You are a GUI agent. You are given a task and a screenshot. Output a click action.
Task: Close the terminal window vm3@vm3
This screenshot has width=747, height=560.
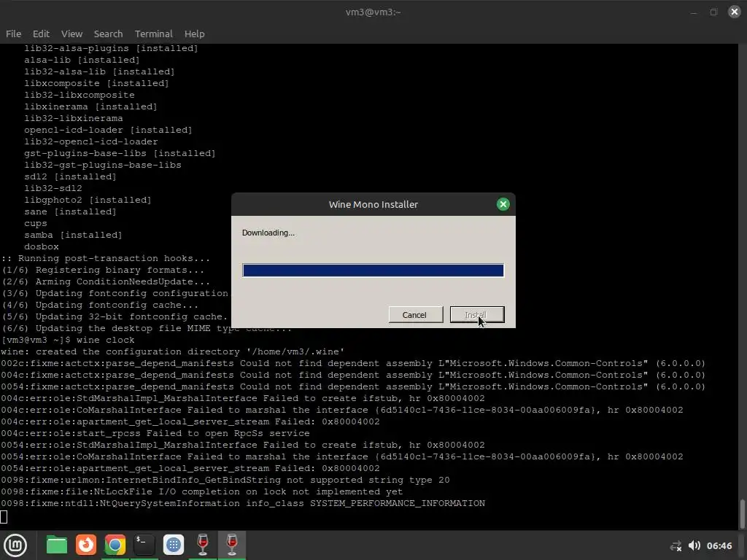[x=735, y=12]
